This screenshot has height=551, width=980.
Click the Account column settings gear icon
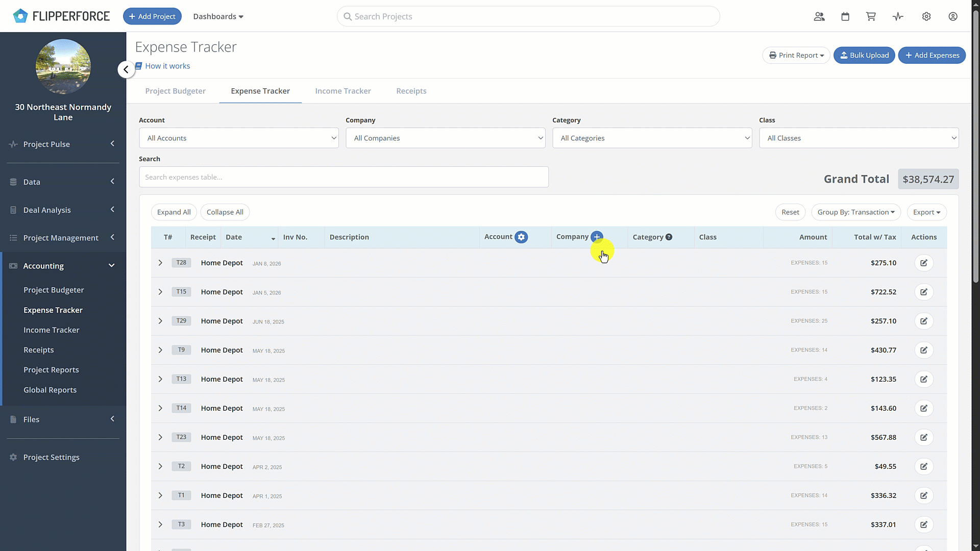(522, 237)
